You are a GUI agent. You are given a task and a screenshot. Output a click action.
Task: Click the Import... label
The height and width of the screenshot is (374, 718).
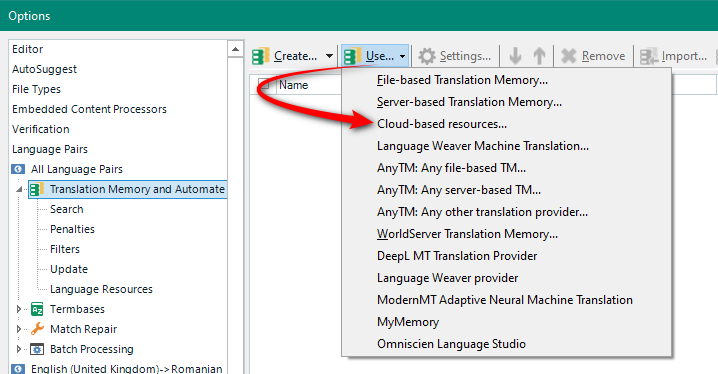(684, 56)
